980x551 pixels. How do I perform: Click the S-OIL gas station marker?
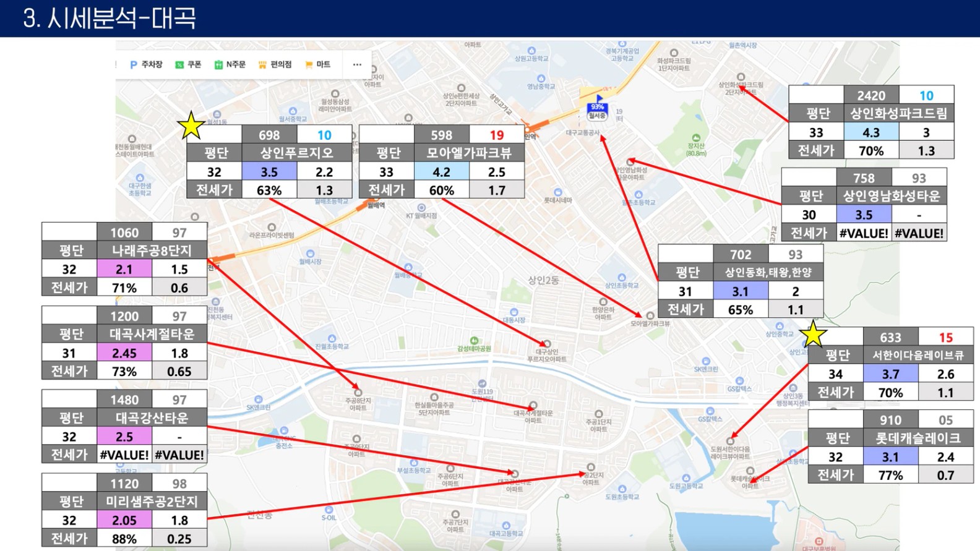pyautogui.click(x=329, y=513)
